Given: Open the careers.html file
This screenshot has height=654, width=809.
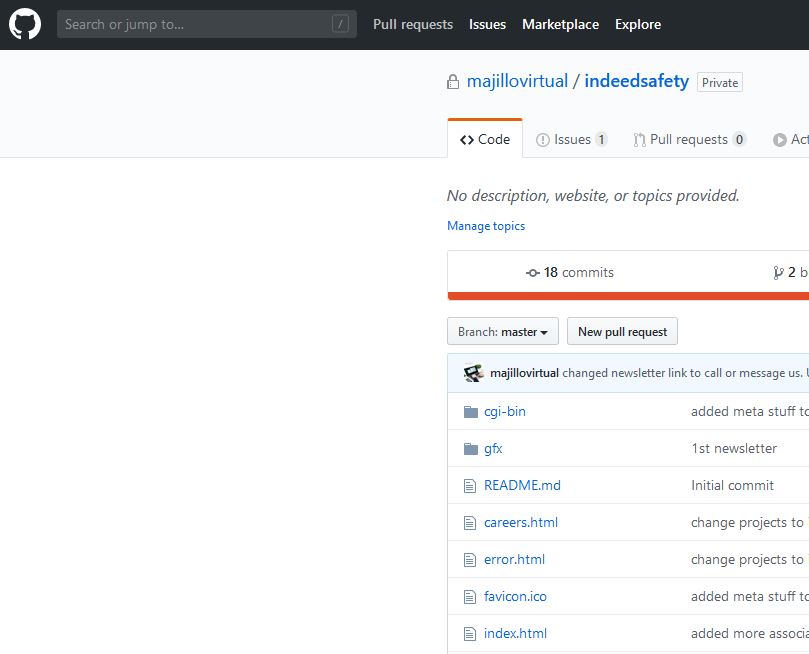Looking at the screenshot, I should 521,522.
